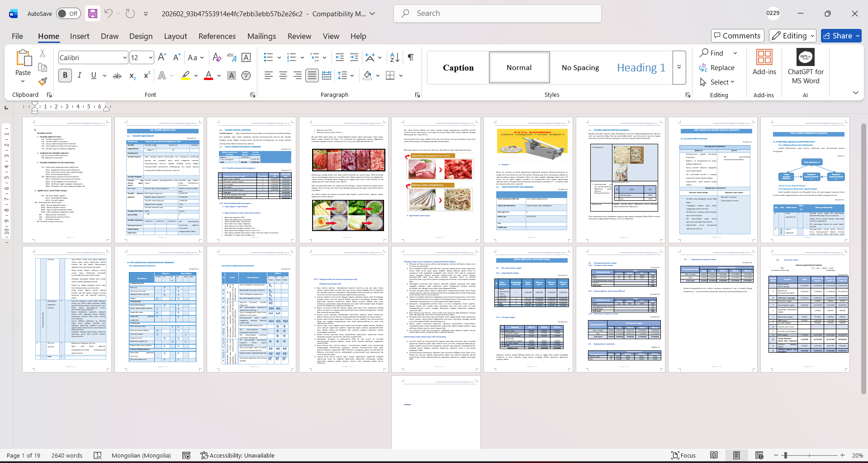Toggle Focus mode in status bar
The image size is (868, 463).
point(683,455)
